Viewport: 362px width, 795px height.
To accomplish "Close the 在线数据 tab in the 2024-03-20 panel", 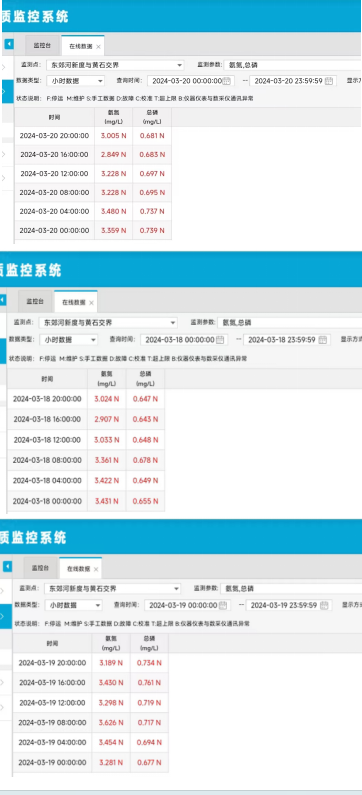I will [98, 47].
